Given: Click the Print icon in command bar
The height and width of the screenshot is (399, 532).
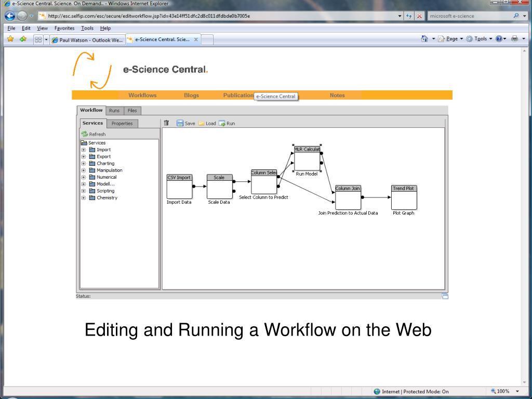Looking at the screenshot, I should coord(515,38).
